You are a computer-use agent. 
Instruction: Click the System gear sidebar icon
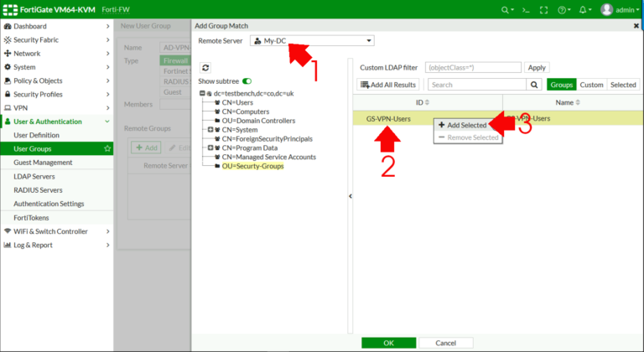coord(8,67)
